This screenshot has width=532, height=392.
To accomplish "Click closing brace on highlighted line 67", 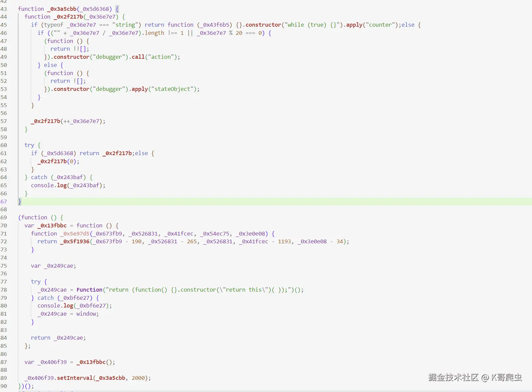I will 19,201.
